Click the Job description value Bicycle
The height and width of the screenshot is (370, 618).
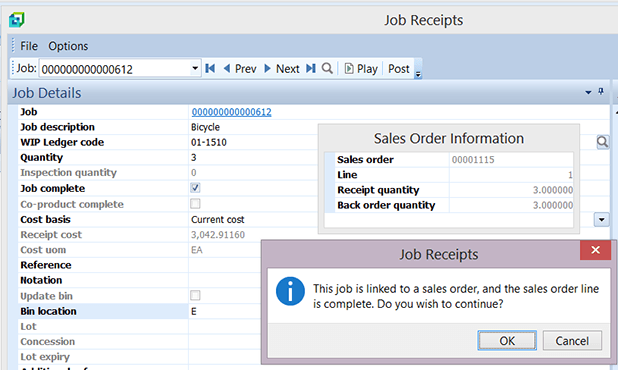pyautogui.click(x=205, y=127)
